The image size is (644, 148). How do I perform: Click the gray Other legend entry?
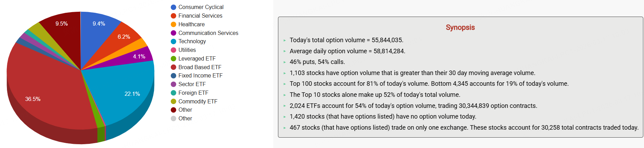(185, 118)
